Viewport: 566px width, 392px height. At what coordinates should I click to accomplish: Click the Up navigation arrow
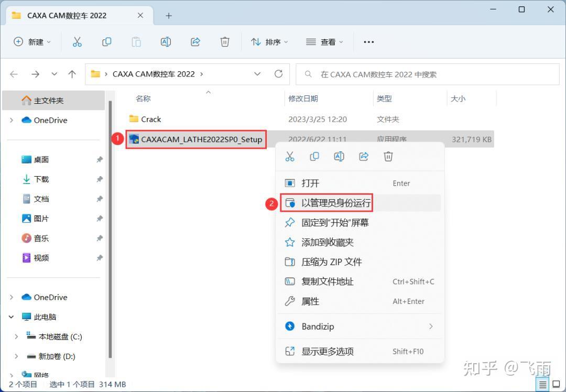point(72,74)
